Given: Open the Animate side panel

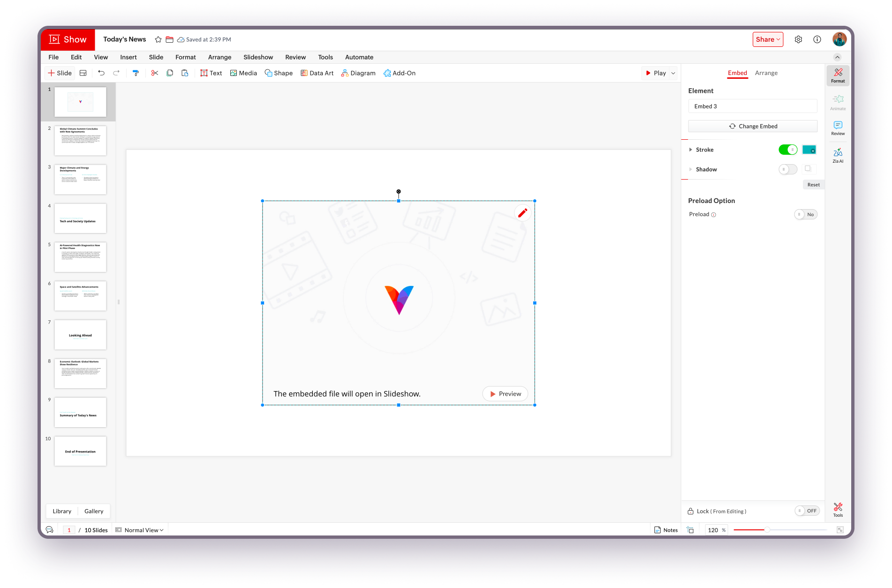Looking at the screenshot, I should click(838, 103).
